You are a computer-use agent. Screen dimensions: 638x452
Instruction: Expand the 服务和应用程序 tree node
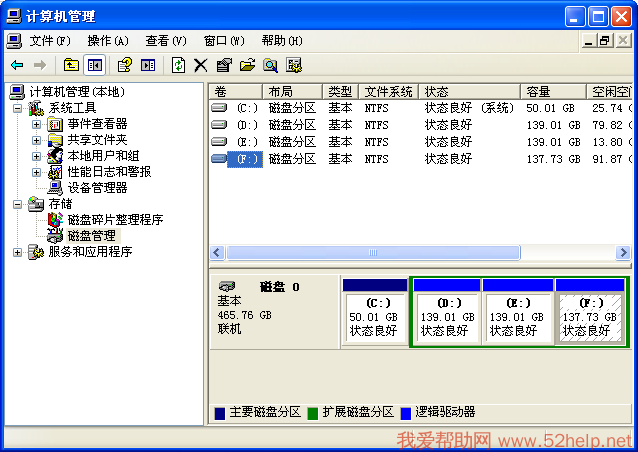(18, 252)
